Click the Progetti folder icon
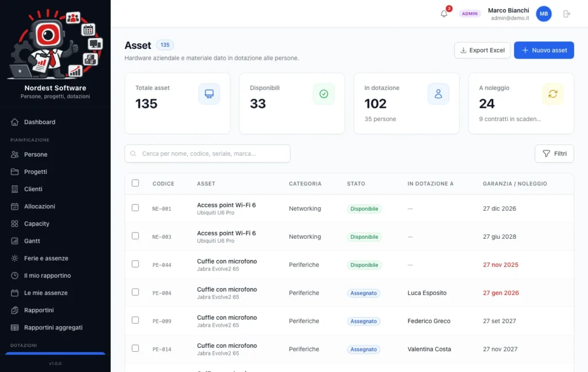The height and width of the screenshot is (372, 588). click(14, 172)
